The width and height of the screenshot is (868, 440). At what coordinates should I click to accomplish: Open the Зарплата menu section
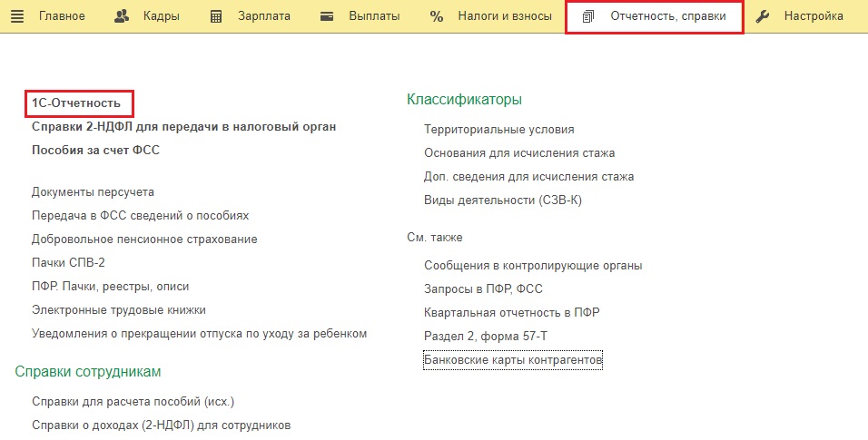(264, 16)
